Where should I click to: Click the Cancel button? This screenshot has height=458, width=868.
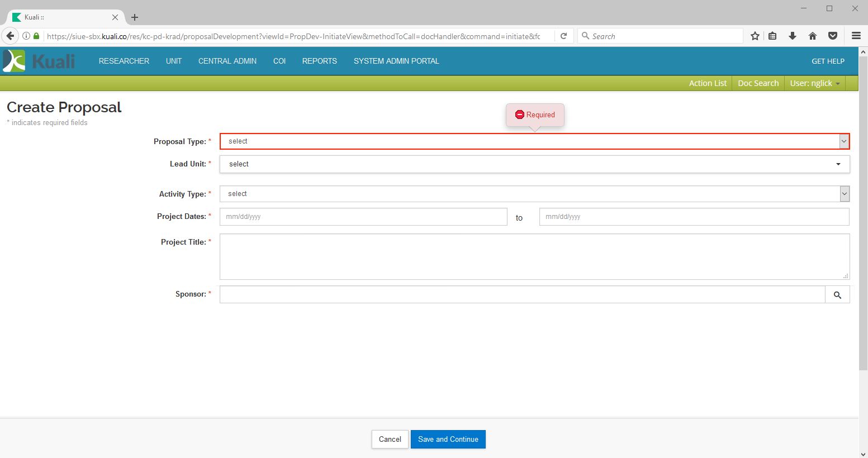[x=390, y=439]
